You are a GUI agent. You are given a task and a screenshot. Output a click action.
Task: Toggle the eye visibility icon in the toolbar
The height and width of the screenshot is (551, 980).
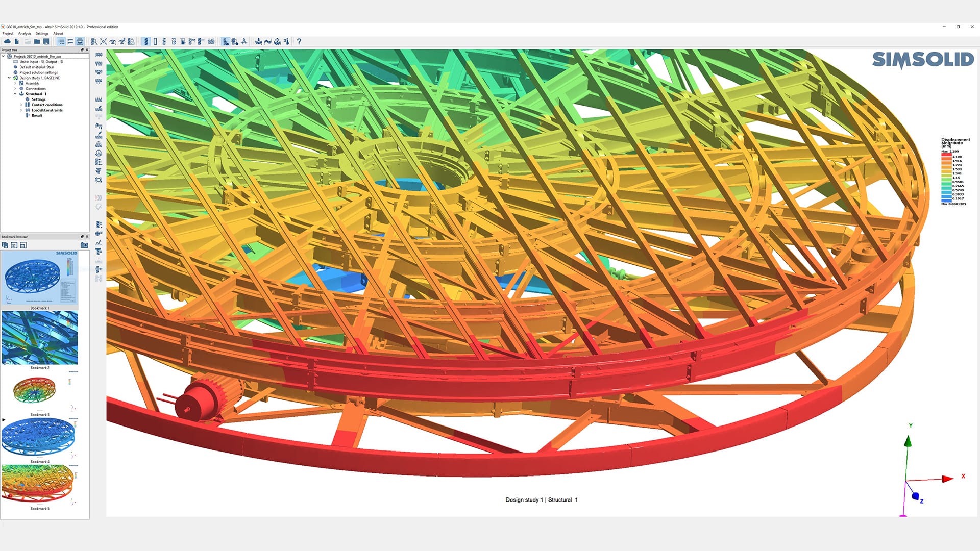pyautogui.click(x=112, y=42)
